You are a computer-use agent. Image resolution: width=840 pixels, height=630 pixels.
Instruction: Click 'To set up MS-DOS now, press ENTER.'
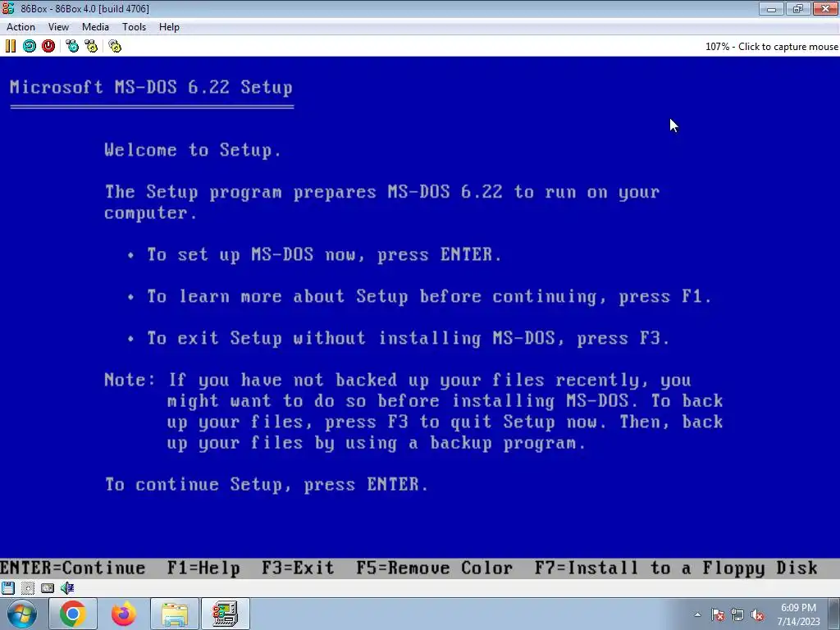(x=324, y=254)
